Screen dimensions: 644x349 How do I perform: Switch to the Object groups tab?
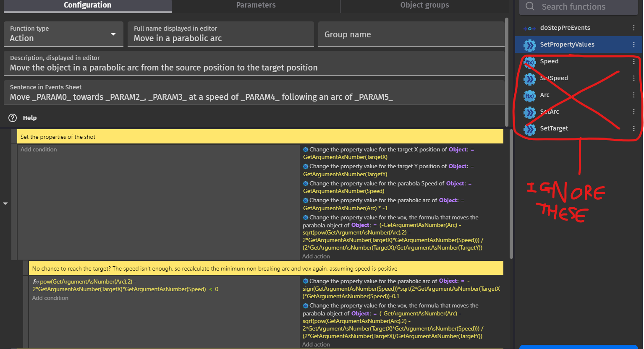click(424, 5)
